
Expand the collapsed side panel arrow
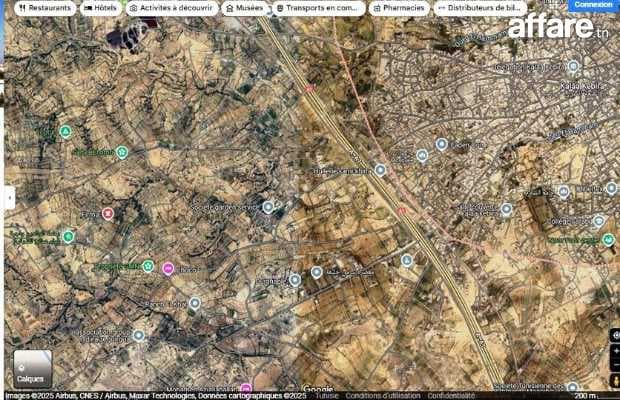tap(9, 198)
